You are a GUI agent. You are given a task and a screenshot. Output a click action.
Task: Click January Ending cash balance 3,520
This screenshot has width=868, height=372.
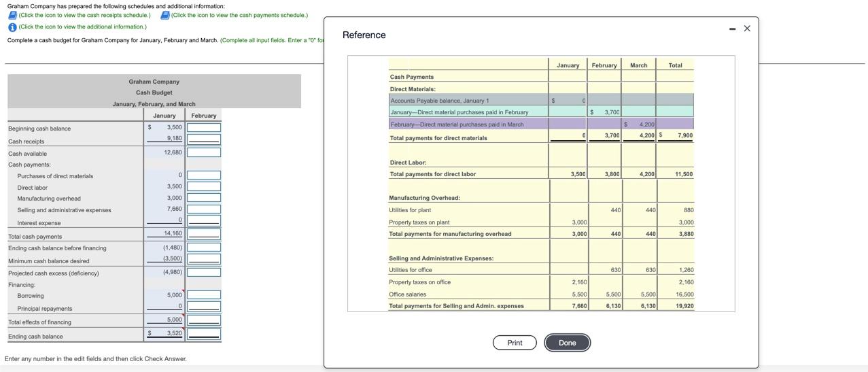(175, 333)
